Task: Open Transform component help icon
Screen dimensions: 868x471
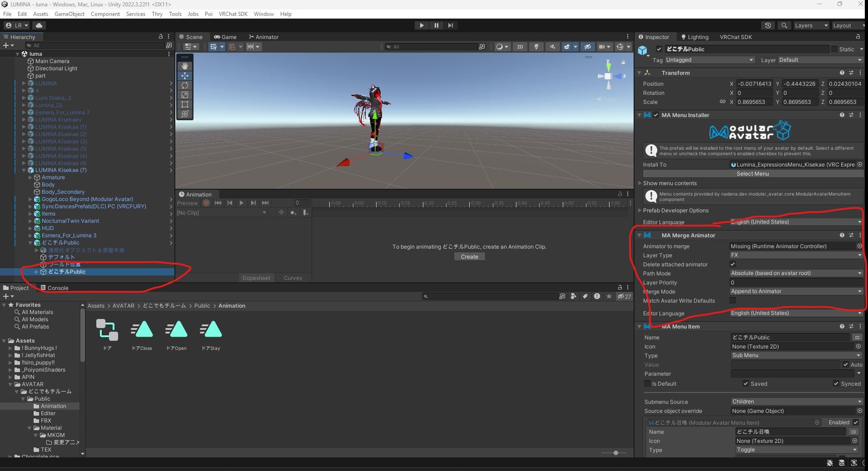Action: tap(842, 73)
